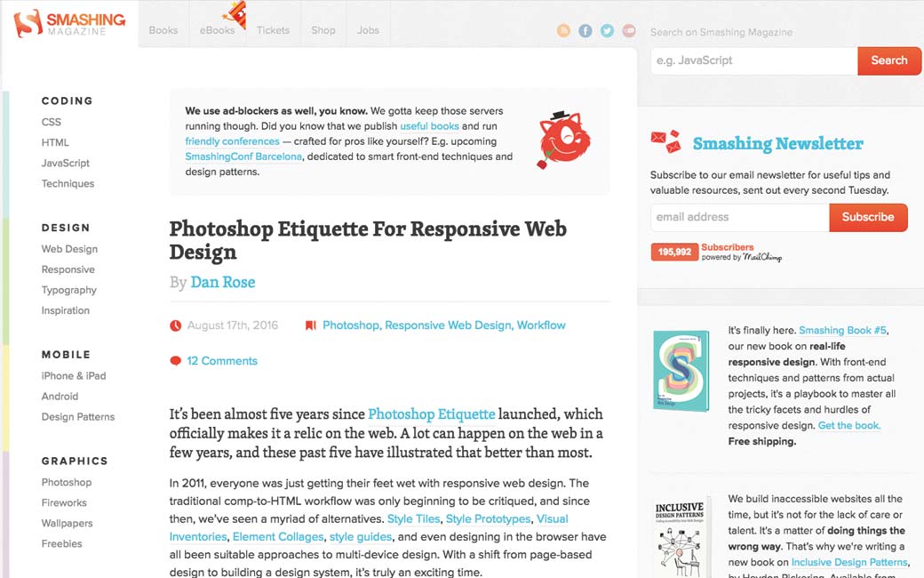
Task: Open the Facebook icon in header
Action: pyautogui.click(x=585, y=30)
